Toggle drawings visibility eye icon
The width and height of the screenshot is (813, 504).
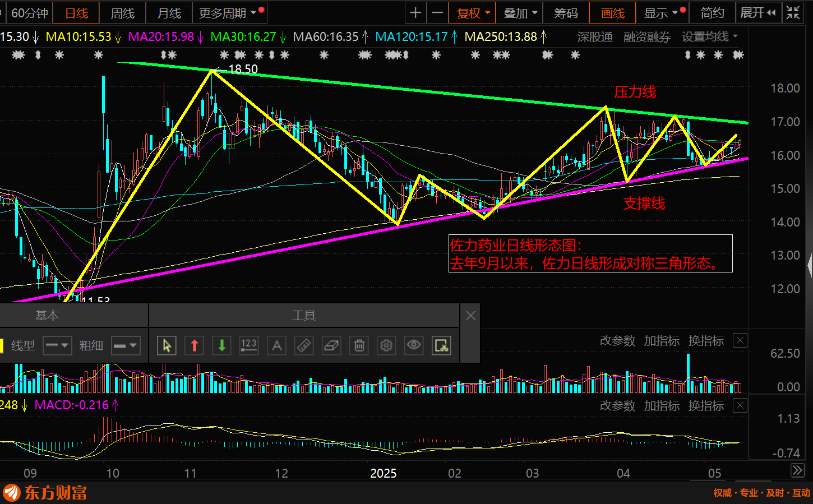pyautogui.click(x=414, y=345)
